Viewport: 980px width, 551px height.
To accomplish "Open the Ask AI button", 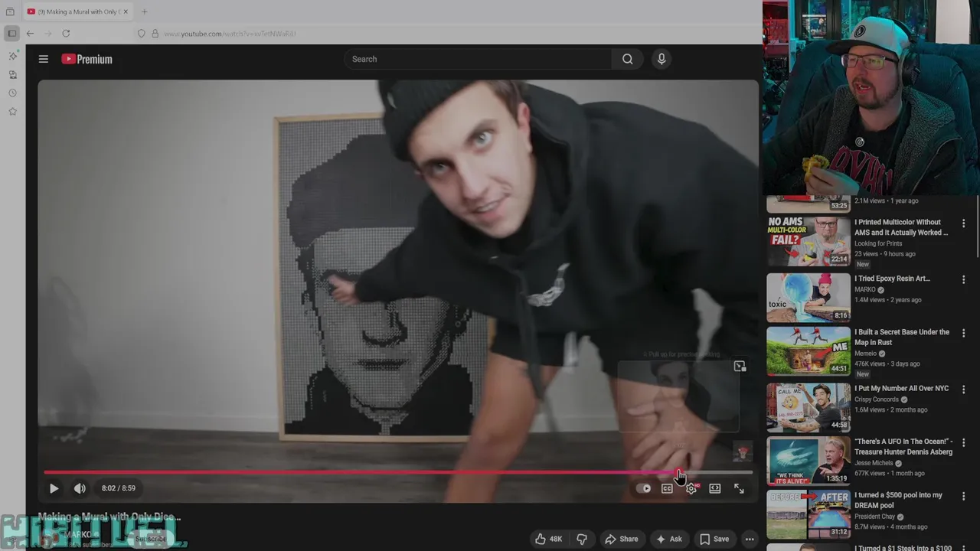I will pyautogui.click(x=668, y=539).
